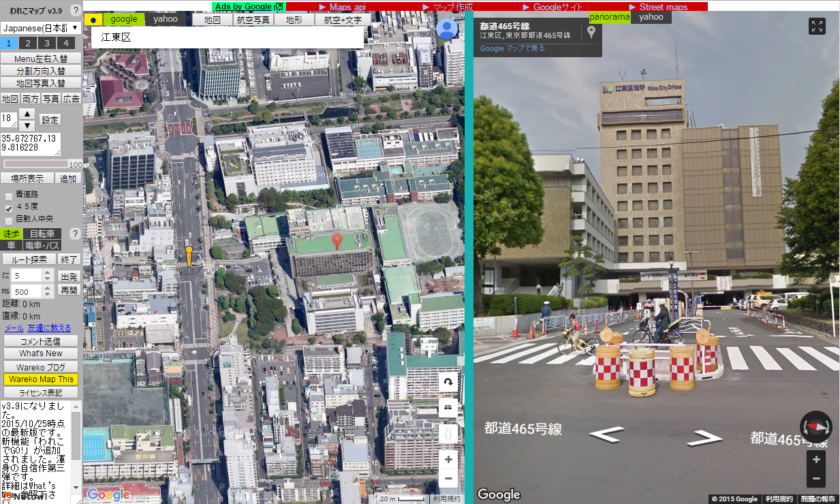Rotate the 45° aerial map view

(448, 383)
